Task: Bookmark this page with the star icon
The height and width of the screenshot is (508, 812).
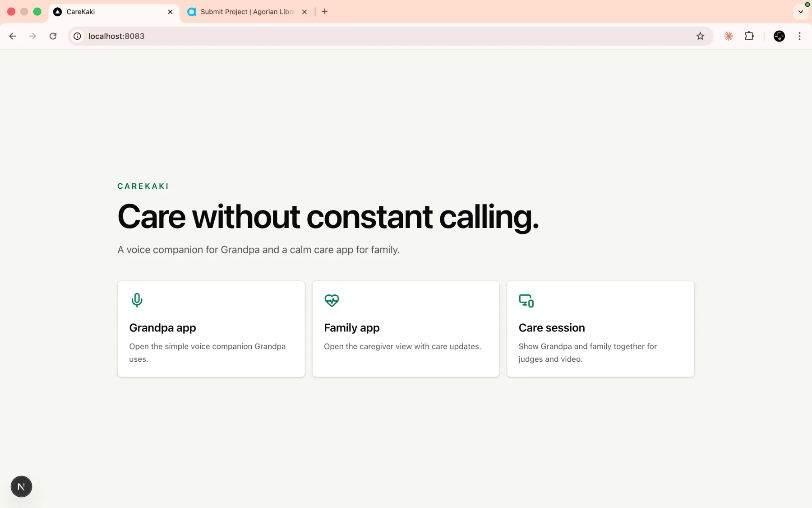Action: [x=700, y=36]
